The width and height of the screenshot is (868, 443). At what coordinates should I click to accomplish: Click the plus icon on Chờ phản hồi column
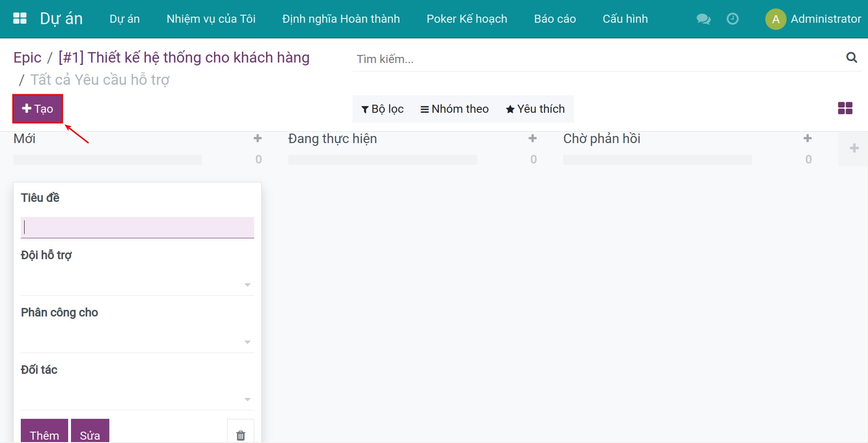807,138
